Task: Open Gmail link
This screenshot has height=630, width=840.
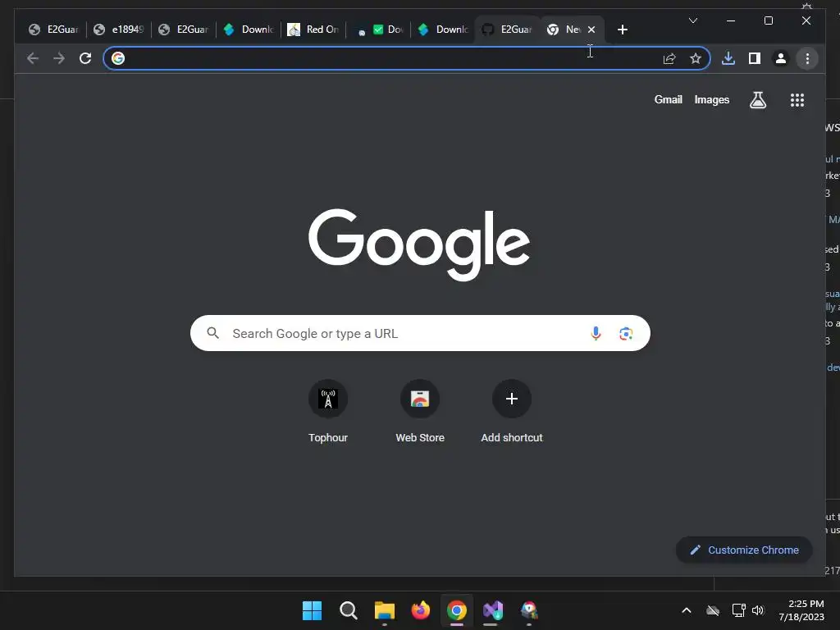Action: tap(668, 99)
